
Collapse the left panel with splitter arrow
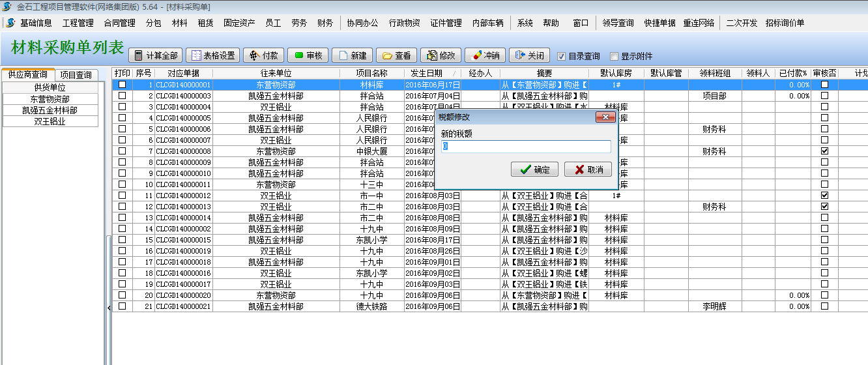[x=109, y=307]
